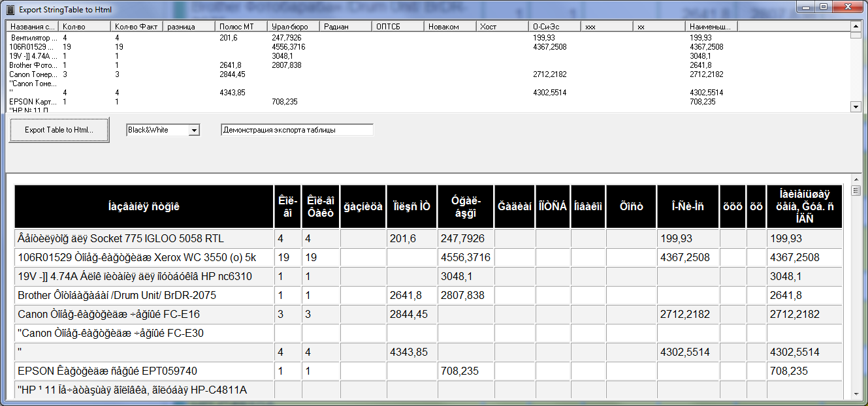Click preview cell 'EPSON ... EPT059740'
Viewport: 868px width, 406px height.
point(144,371)
